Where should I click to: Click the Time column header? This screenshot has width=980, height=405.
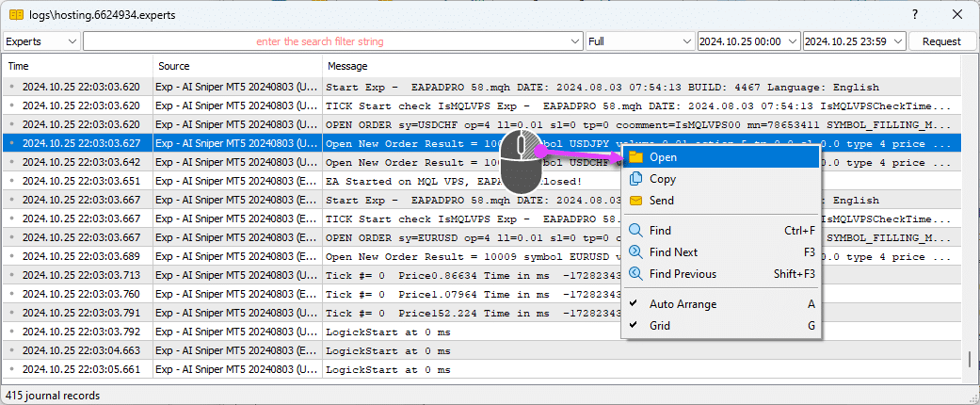19,66
